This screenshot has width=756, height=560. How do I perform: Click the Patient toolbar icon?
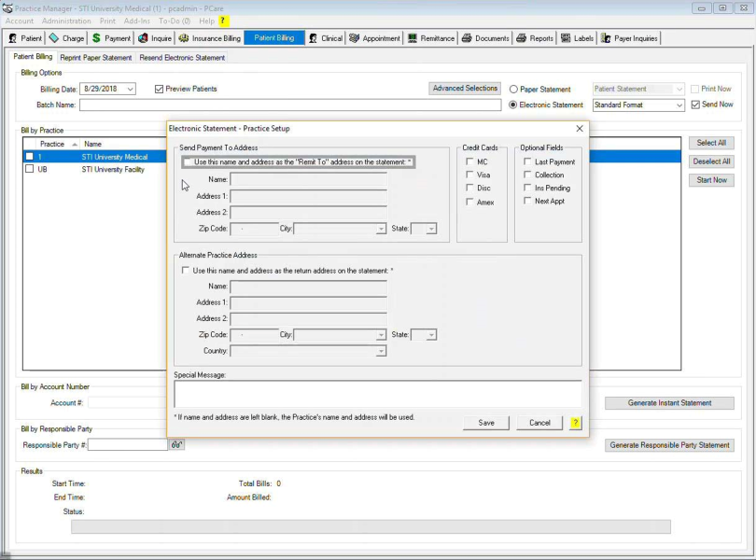[x=13, y=38]
